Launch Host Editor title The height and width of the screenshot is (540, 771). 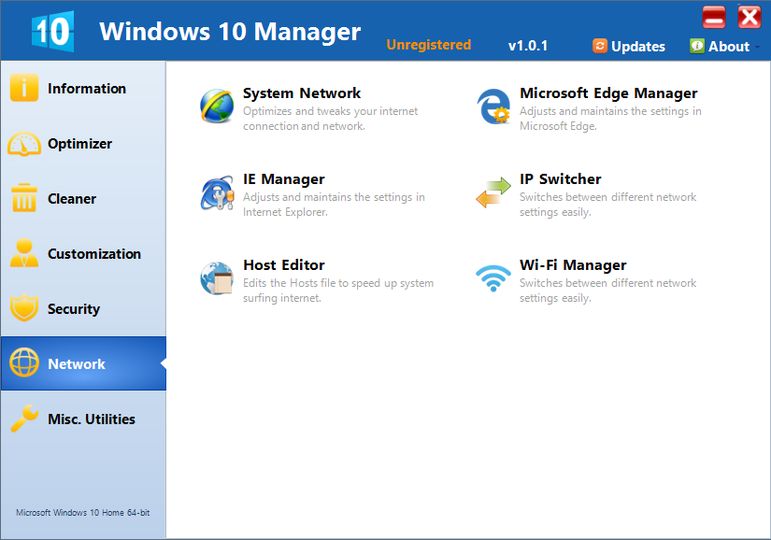pyautogui.click(x=284, y=265)
